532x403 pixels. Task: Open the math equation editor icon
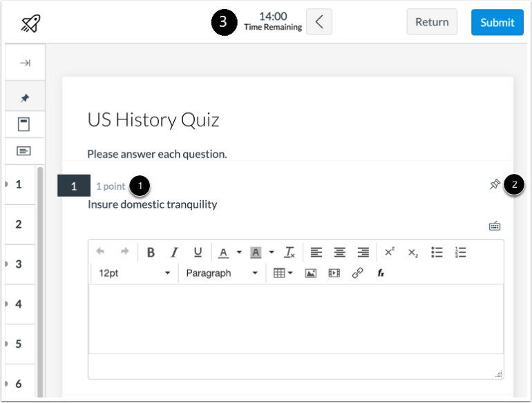381,273
